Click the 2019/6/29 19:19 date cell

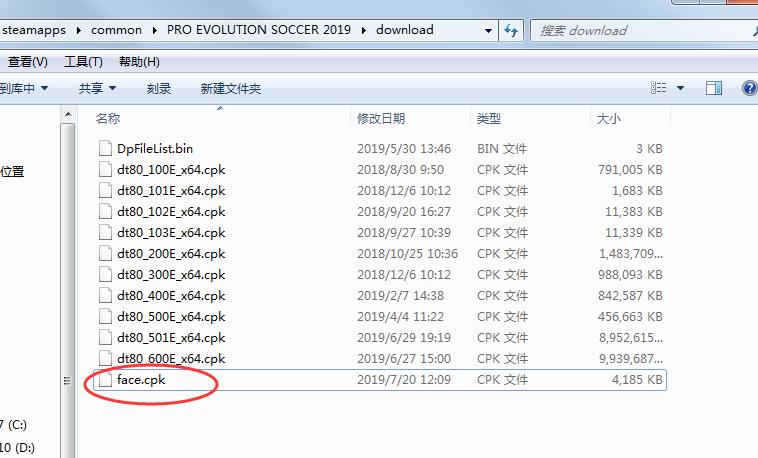(x=404, y=338)
